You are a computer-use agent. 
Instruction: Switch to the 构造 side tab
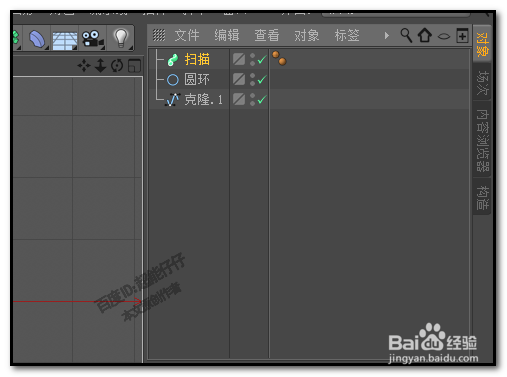[x=482, y=197]
